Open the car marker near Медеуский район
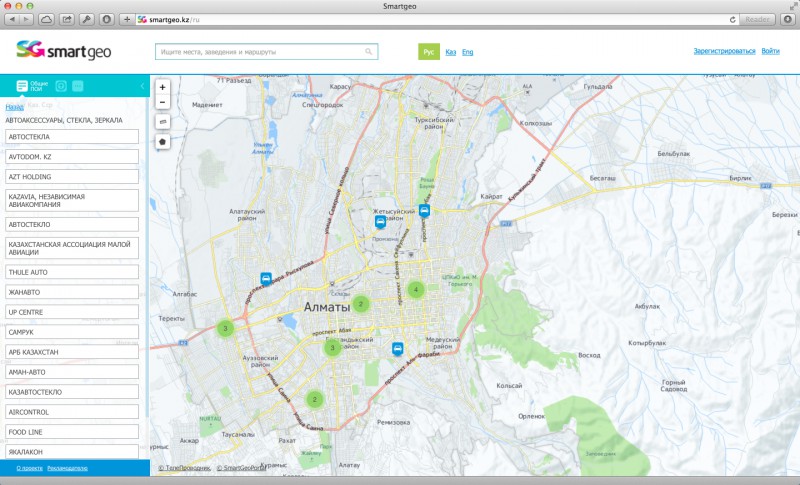Viewport: 800px width, 485px height. pos(397,348)
